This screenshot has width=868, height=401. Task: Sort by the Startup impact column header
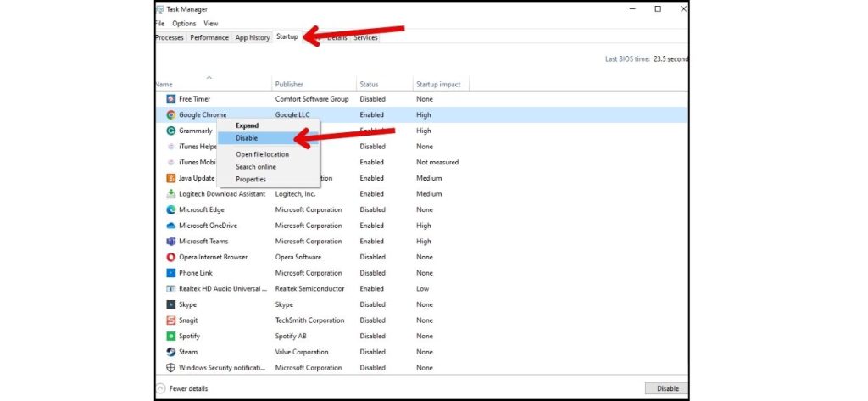pyautogui.click(x=441, y=84)
